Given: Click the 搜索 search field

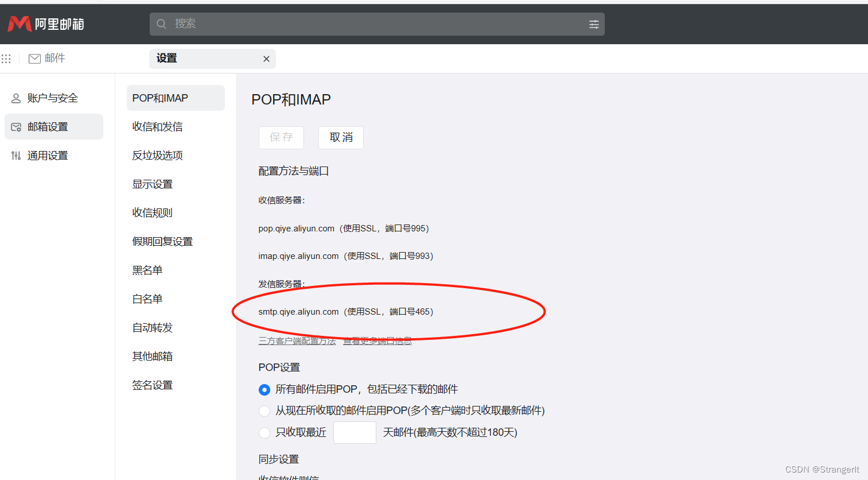Looking at the screenshot, I should (377, 24).
